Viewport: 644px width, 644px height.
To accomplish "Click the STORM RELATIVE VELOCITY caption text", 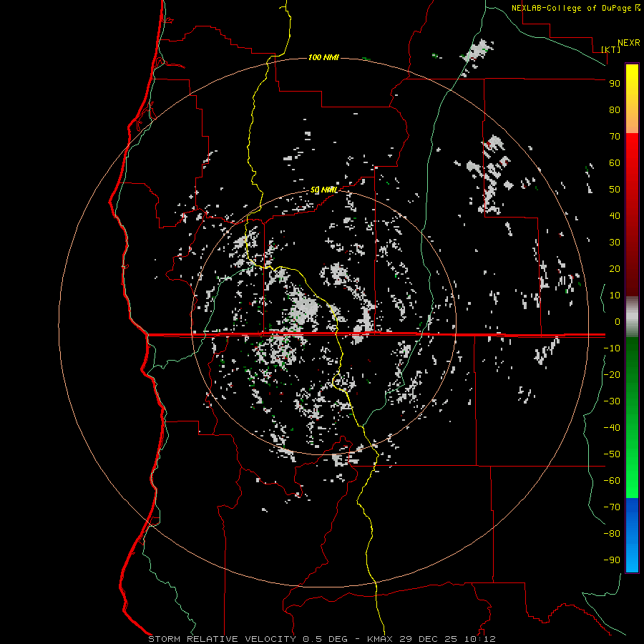I will click(x=222, y=639).
